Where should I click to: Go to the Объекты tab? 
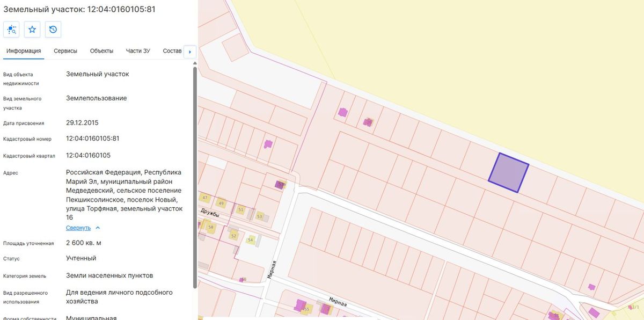click(101, 51)
